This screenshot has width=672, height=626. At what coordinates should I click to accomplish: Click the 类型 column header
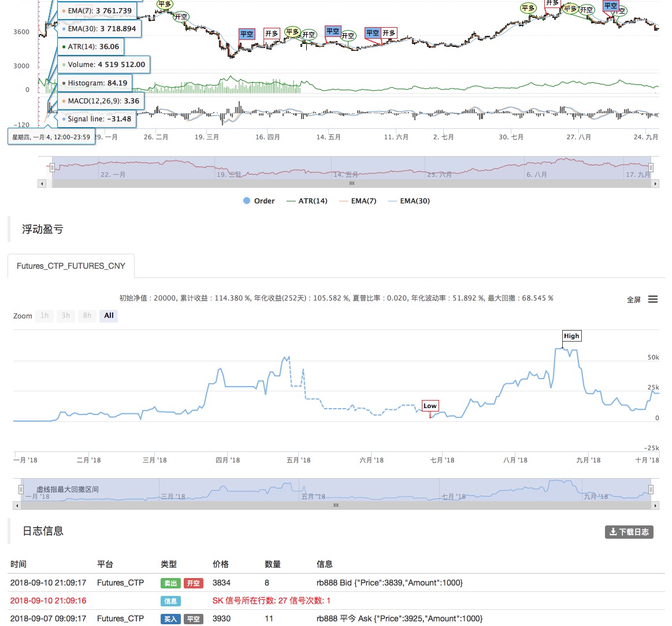(x=169, y=564)
